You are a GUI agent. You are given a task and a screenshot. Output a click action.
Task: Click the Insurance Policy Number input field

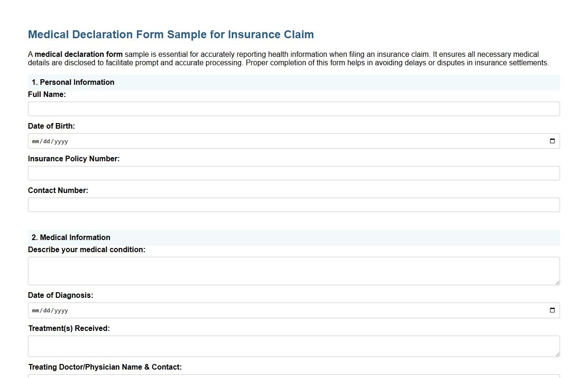click(x=294, y=173)
